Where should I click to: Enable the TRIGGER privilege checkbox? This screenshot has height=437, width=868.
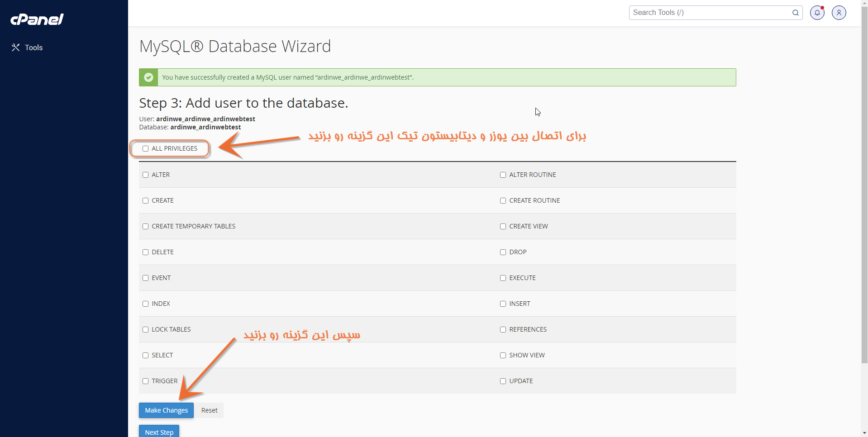tap(145, 381)
